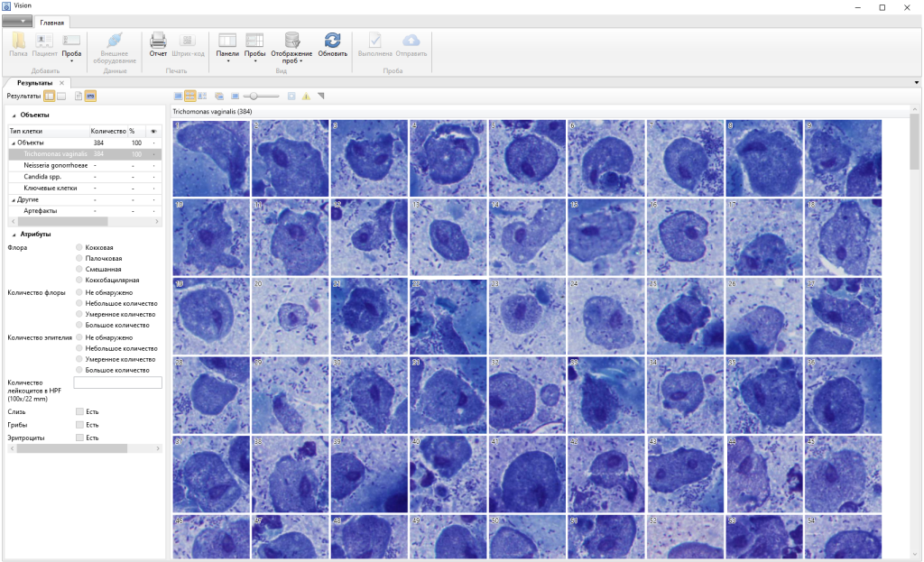Tick the Эритроциты checkbox
The height and width of the screenshot is (562, 924).
(80, 438)
